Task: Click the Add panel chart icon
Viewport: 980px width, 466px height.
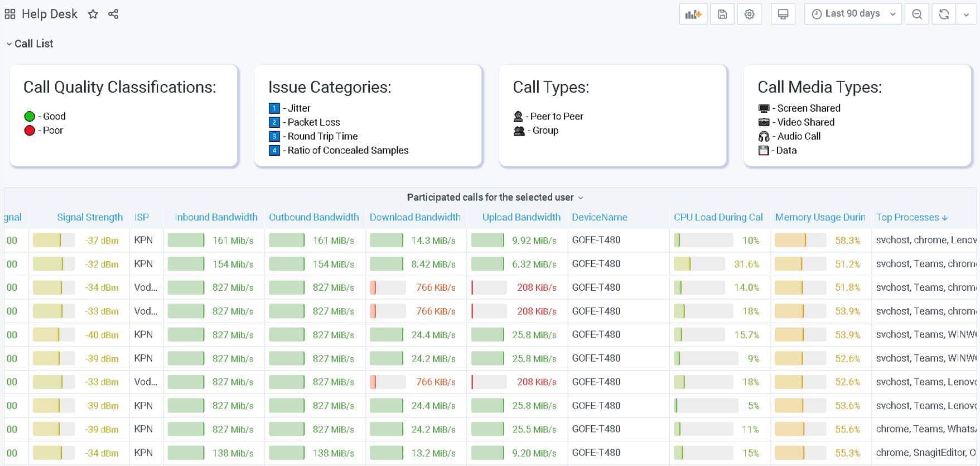Action: [693, 15]
